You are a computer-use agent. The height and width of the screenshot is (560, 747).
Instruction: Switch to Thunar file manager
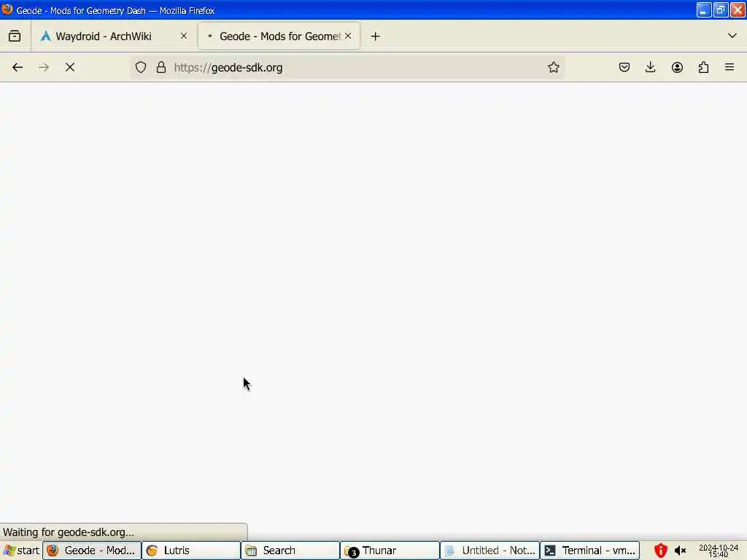click(x=390, y=551)
